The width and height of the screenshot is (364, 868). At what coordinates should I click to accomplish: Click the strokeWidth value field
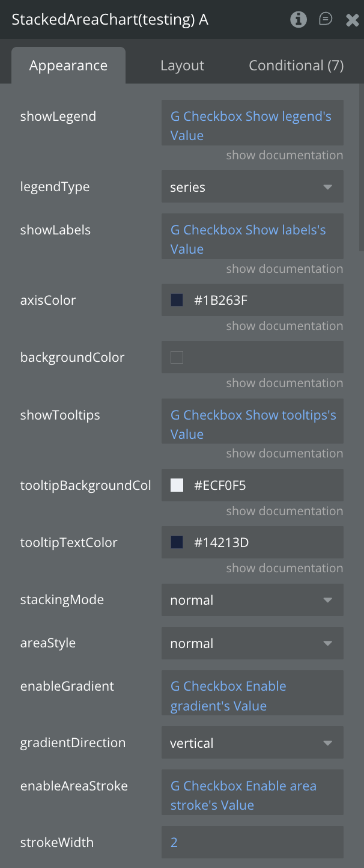pyautogui.click(x=252, y=842)
